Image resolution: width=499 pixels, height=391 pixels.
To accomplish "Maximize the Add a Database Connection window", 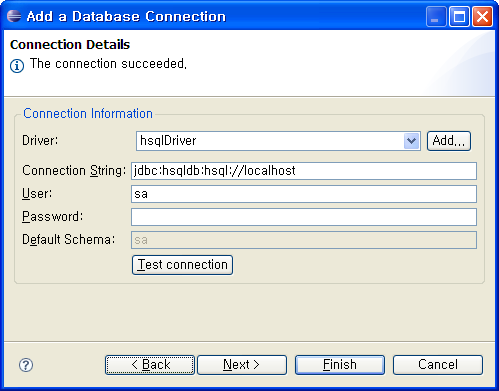I will [459, 16].
